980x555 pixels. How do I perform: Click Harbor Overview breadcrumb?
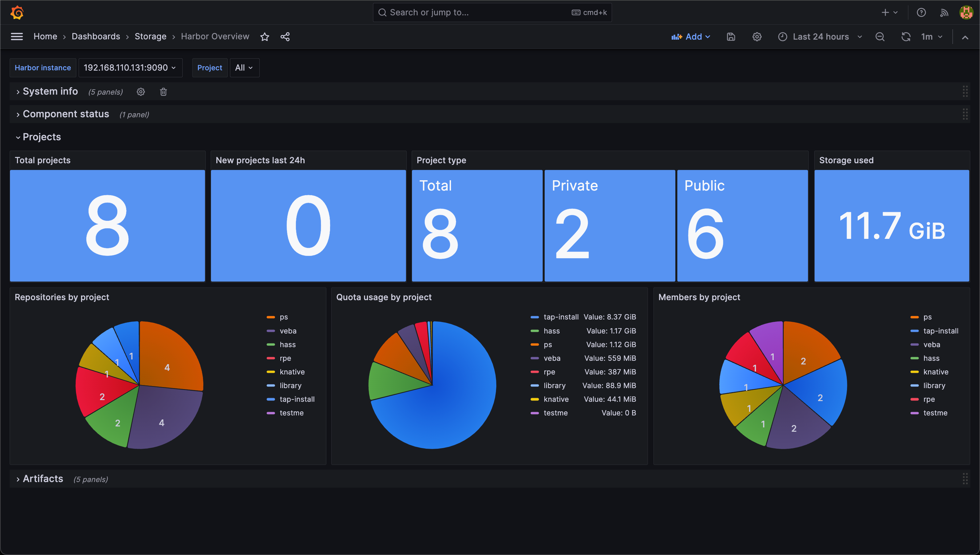(x=215, y=37)
